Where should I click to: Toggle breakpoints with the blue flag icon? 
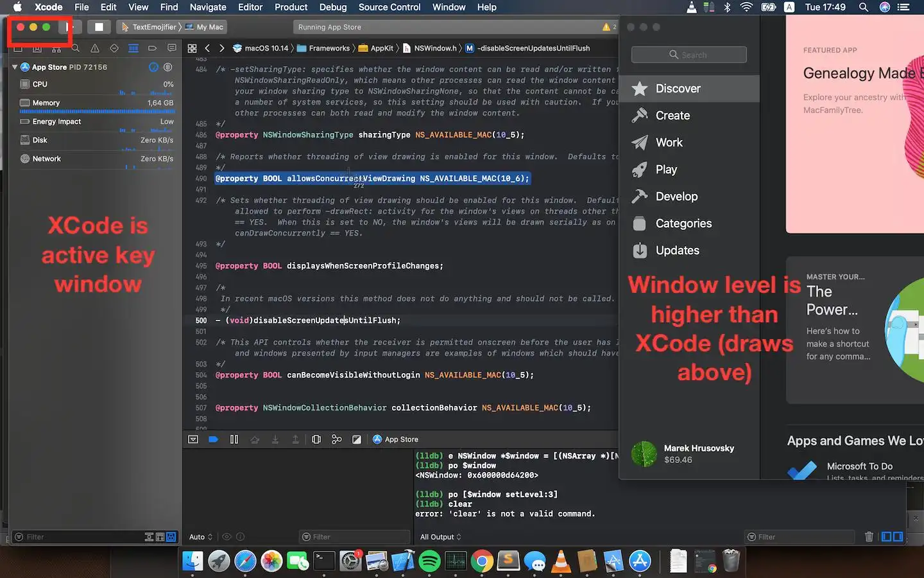[x=215, y=439]
